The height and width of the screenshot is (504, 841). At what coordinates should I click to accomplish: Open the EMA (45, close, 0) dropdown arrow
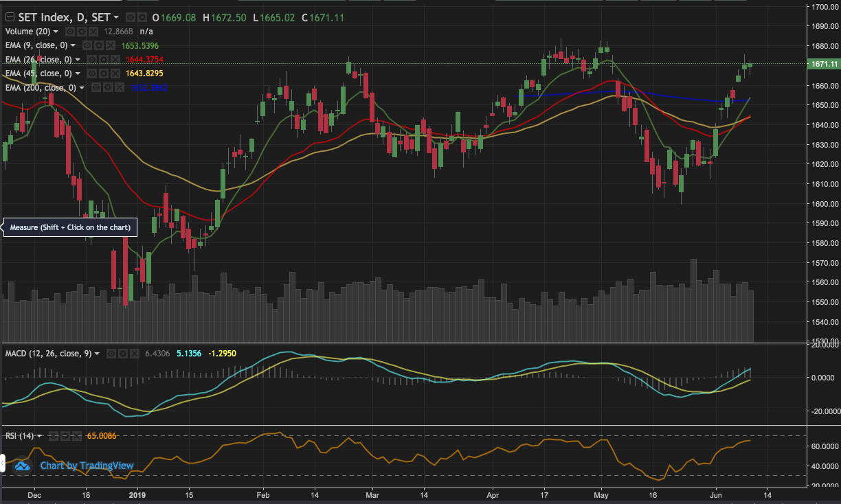[78, 73]
